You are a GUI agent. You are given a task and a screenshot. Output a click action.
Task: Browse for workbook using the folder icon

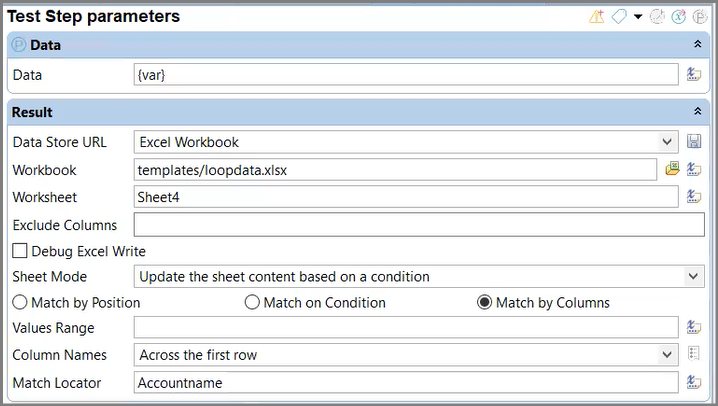coord(672,169)
